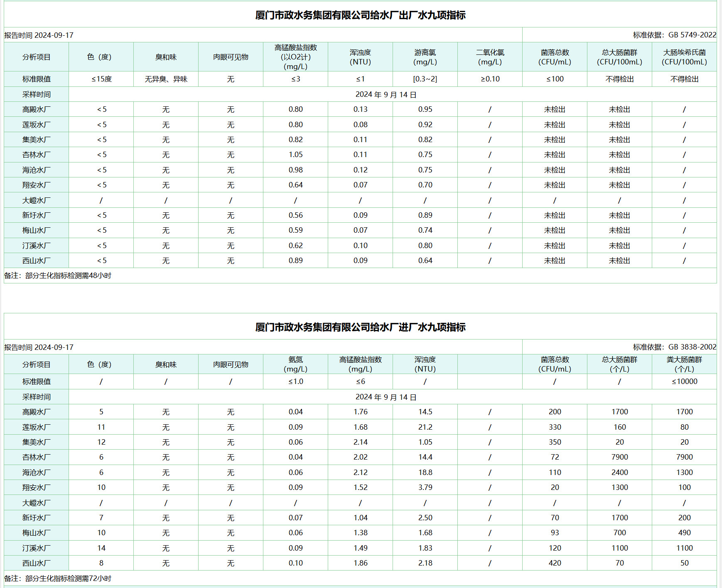Click '翔安水厂' row label in 进厂水 table
Image resolution: width=722 pixels, height=588 pixels.
tap(37, 487)
